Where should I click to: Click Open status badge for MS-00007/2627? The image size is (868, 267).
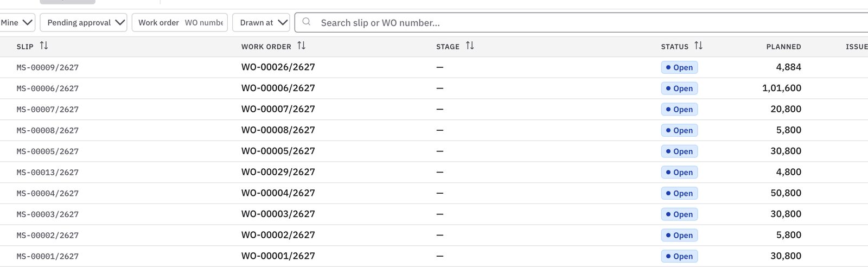679,110
